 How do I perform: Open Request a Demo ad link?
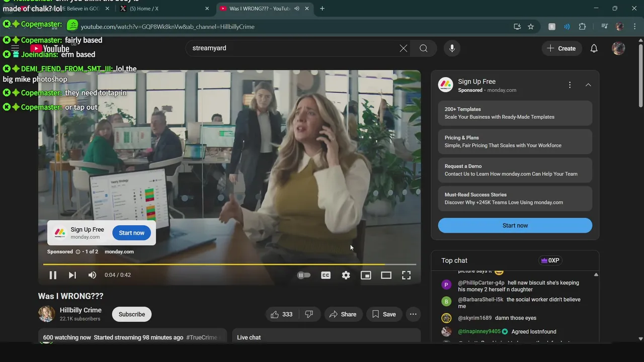[515, 170]
